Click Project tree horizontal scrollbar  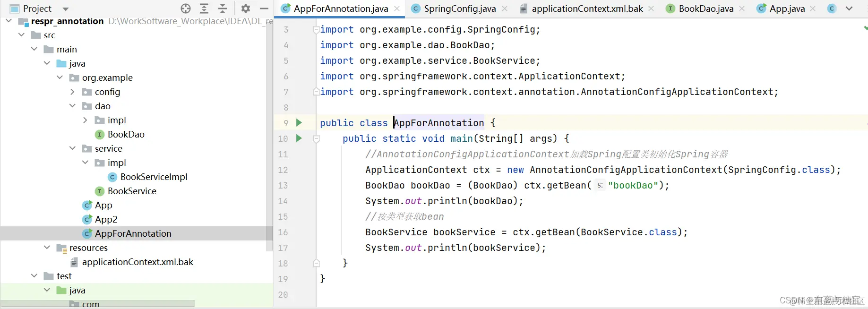coord(97,303)
